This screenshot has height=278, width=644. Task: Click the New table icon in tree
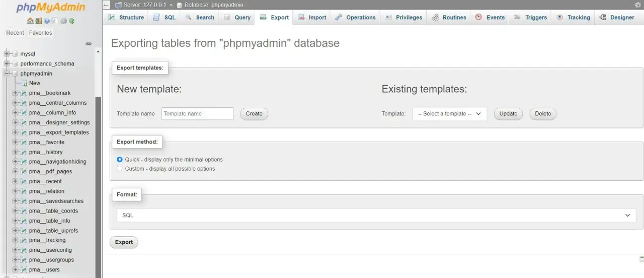24,83
